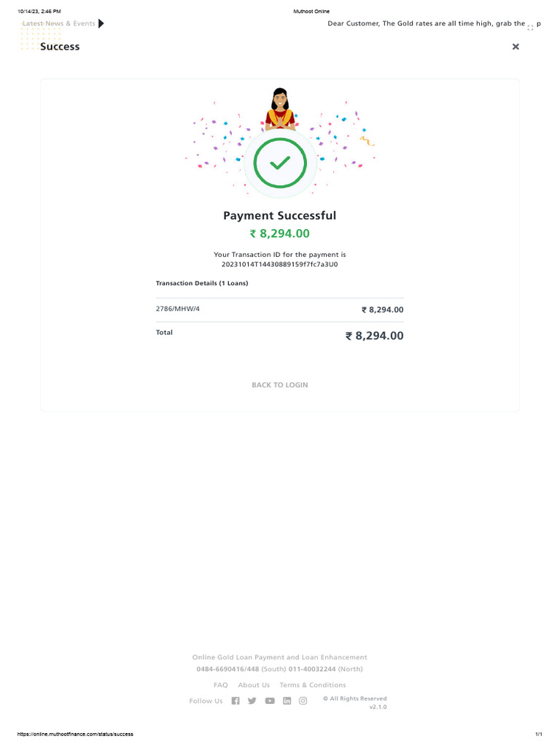560x747 pixels.
Task: Close the Success page with X
Action: (x=516, y=47)
